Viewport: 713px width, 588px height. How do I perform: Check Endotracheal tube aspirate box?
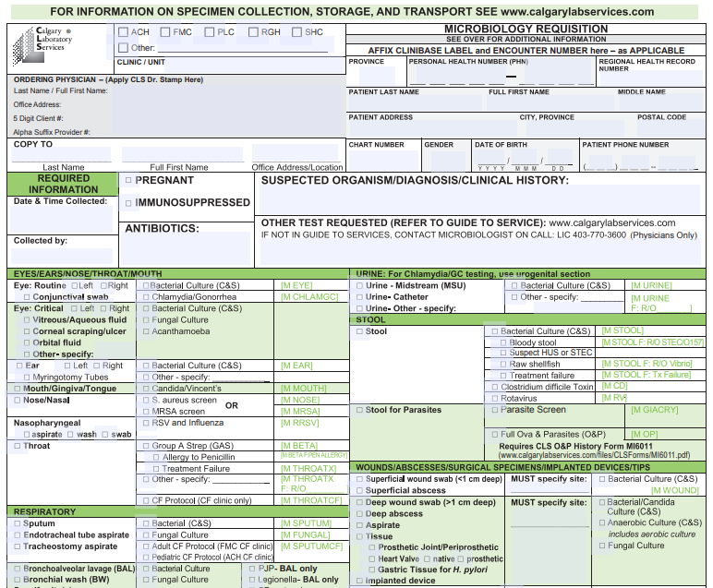coord(18,535)
